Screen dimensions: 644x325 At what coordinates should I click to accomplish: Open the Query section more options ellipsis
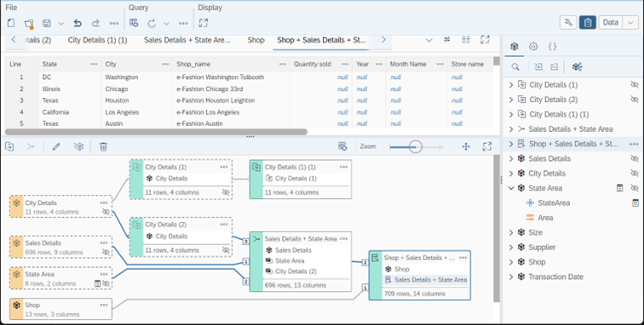point(183,24)
